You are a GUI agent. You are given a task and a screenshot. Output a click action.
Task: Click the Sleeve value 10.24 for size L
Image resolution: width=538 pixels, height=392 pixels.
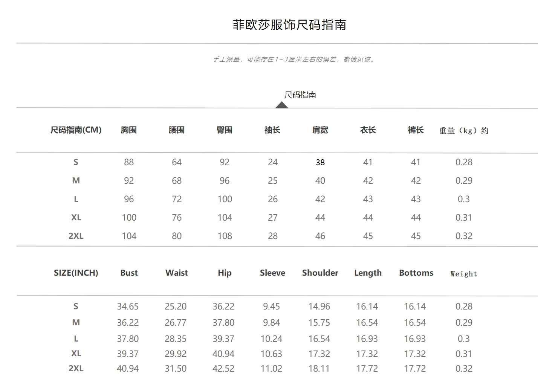(271, 339)
